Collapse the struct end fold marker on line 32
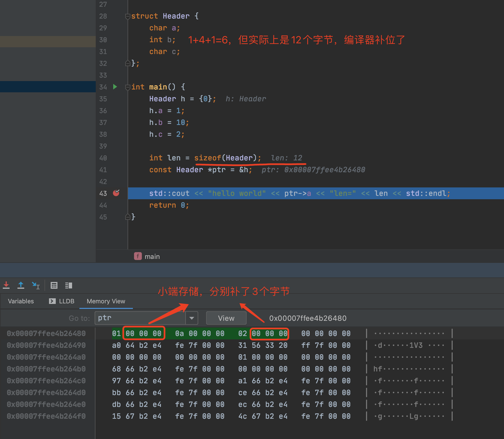 [128, 63]
